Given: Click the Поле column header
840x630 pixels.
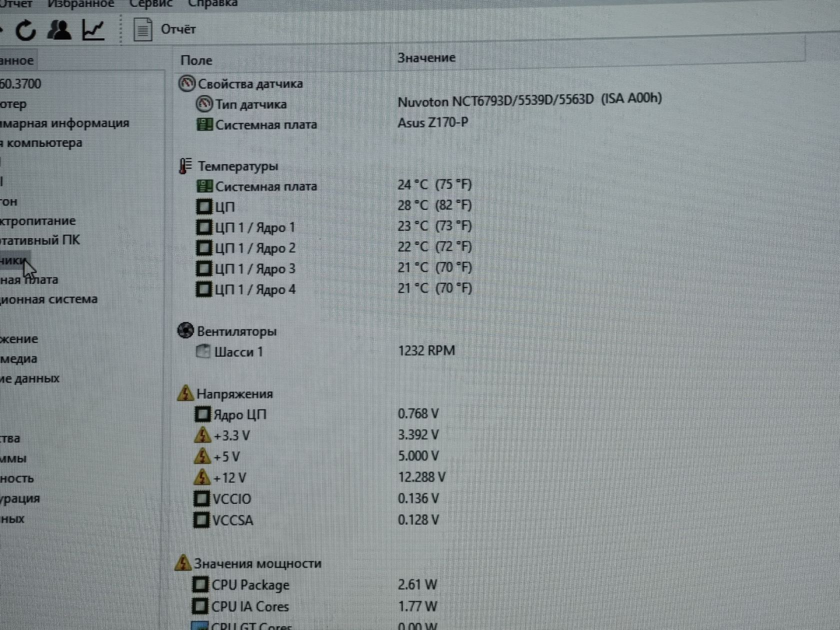Looking at the screenshot, I should click(196, 60).
